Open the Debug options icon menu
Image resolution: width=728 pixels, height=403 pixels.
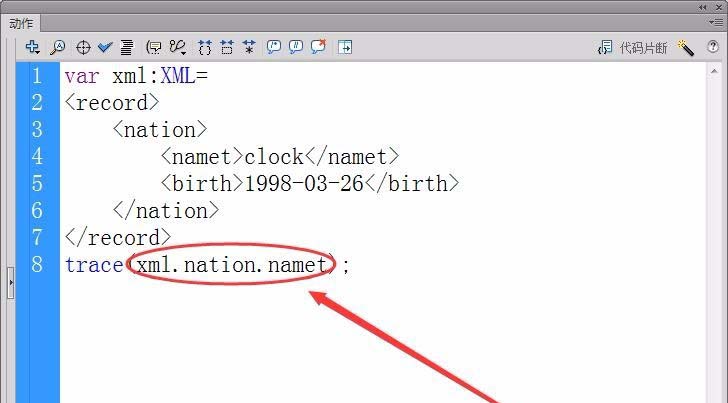[x=178, y=47]
